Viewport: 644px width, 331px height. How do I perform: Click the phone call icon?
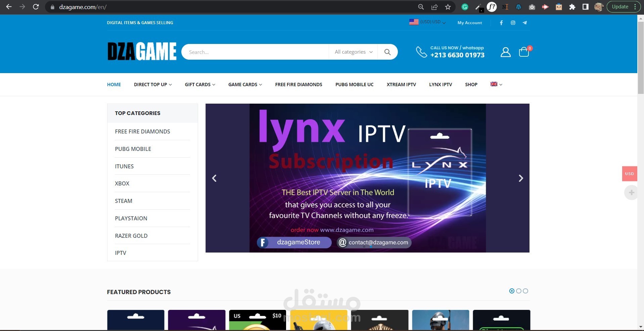[421, 52]
